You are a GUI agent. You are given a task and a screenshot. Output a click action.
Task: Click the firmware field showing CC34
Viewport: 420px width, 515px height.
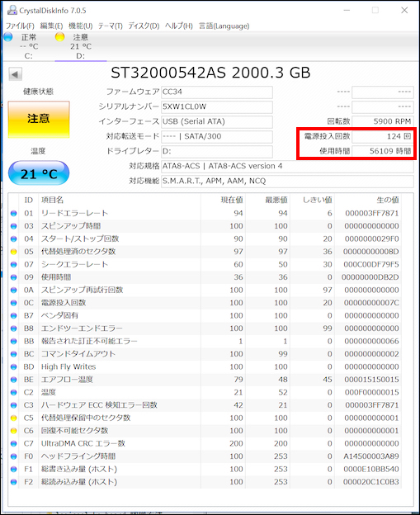217,92
